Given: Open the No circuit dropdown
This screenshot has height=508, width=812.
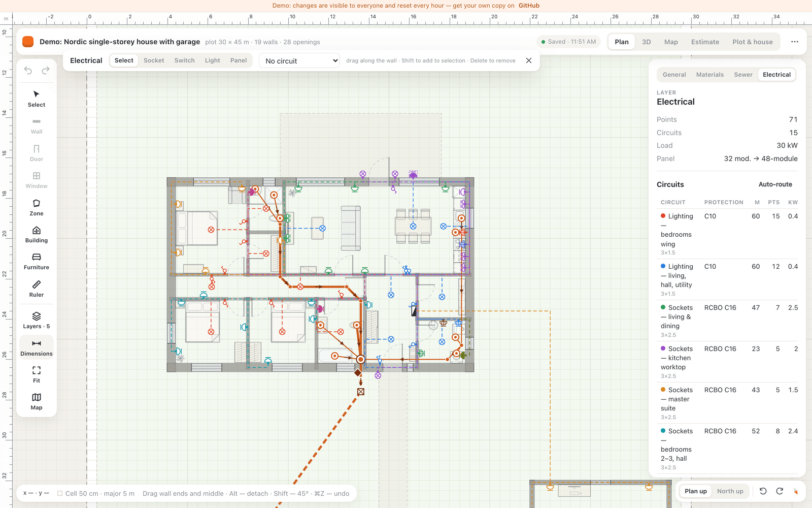Looking at the screenshot, I should pyautogui.click(x=299, y=61).
